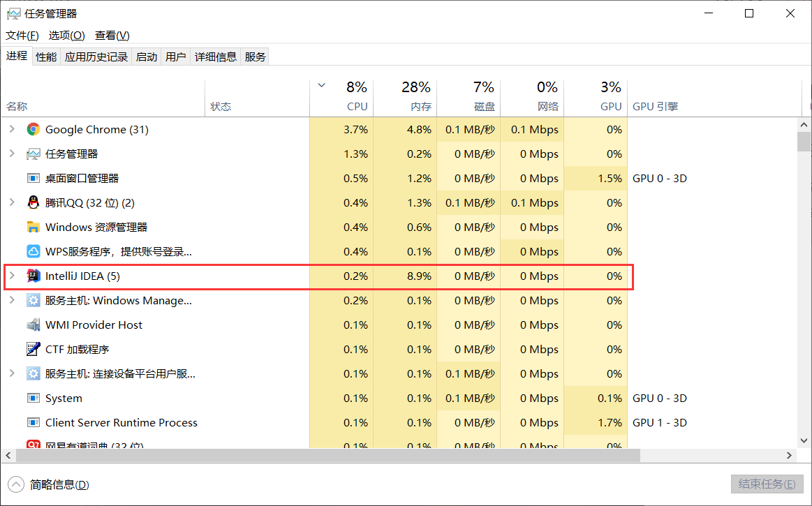Viewport: 812px width, 506px height.
Task: Click the vertical scrollbar down arrow
Action: [804, 440]
